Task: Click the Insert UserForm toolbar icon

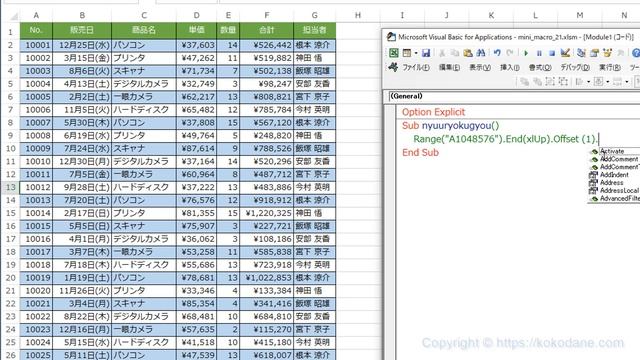Action: [x=407, y=53]
